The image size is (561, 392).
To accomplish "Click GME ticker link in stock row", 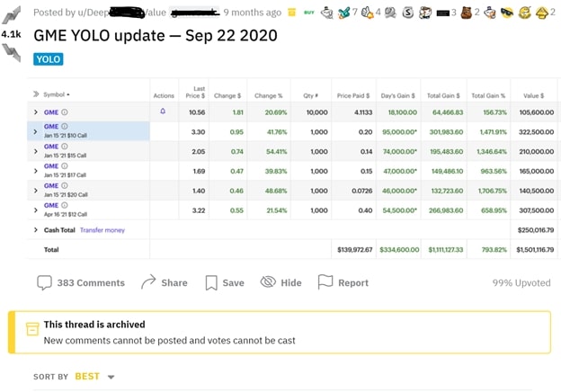I will 51,112.
